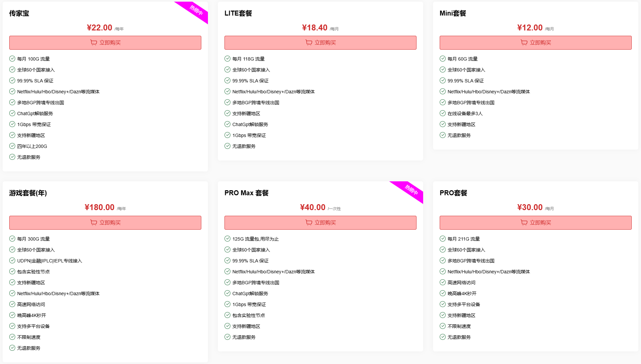Click check icon beside 晚高峰4K秒开 in PRO套餐
Image resolution: width=641 pixels, height=364 pixels.
(443, 293)
